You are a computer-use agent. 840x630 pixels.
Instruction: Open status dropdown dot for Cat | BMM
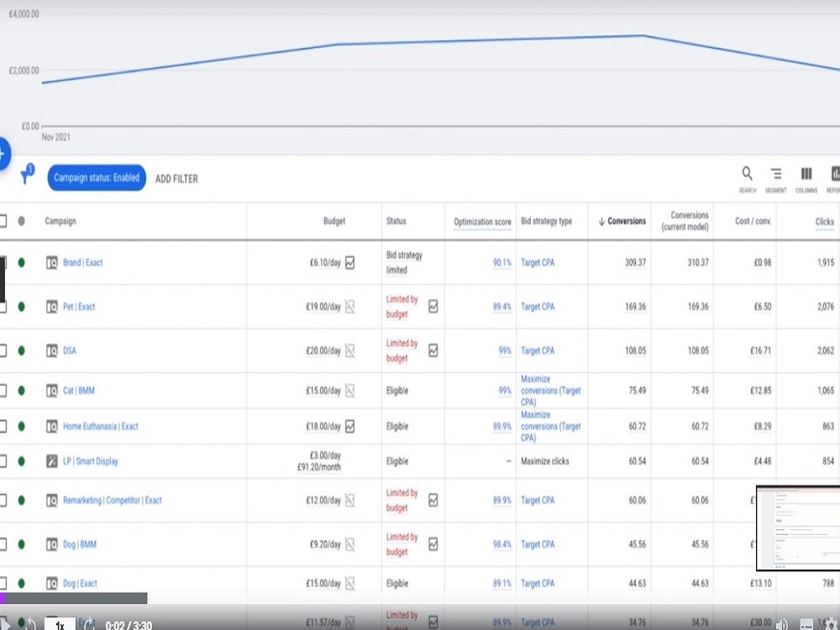click(22, 391)
